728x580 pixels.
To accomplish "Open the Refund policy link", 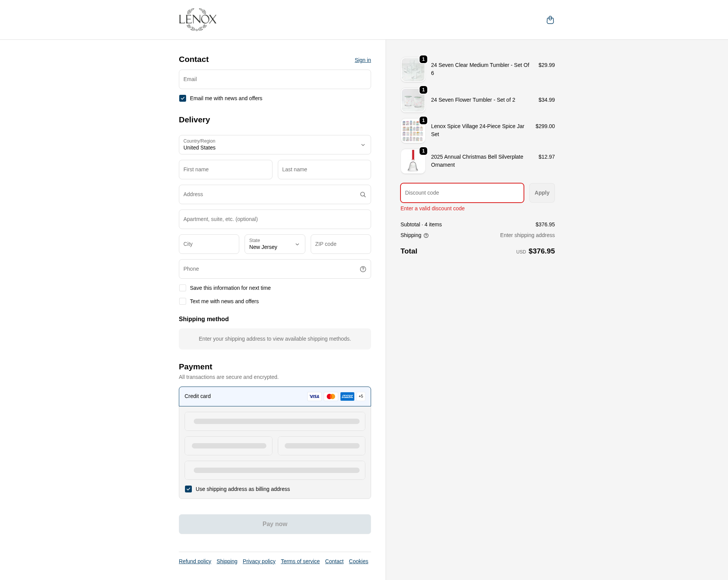I will (x=195, y=561).
